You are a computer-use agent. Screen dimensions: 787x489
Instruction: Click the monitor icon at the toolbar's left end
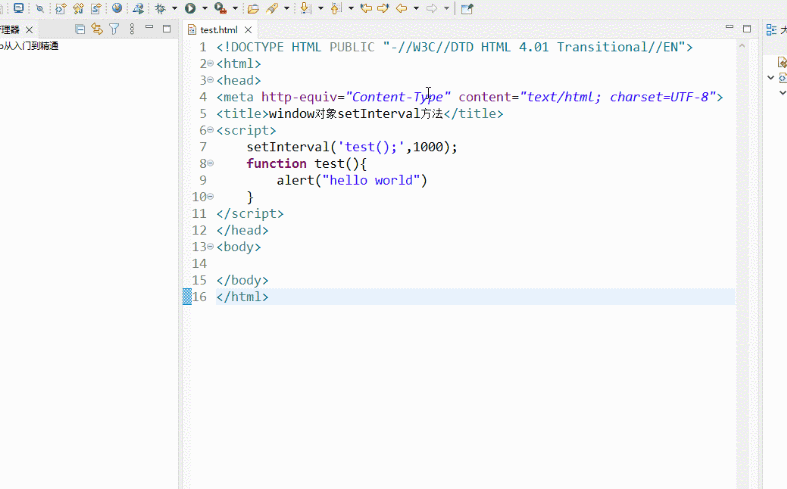coord(19,8)
